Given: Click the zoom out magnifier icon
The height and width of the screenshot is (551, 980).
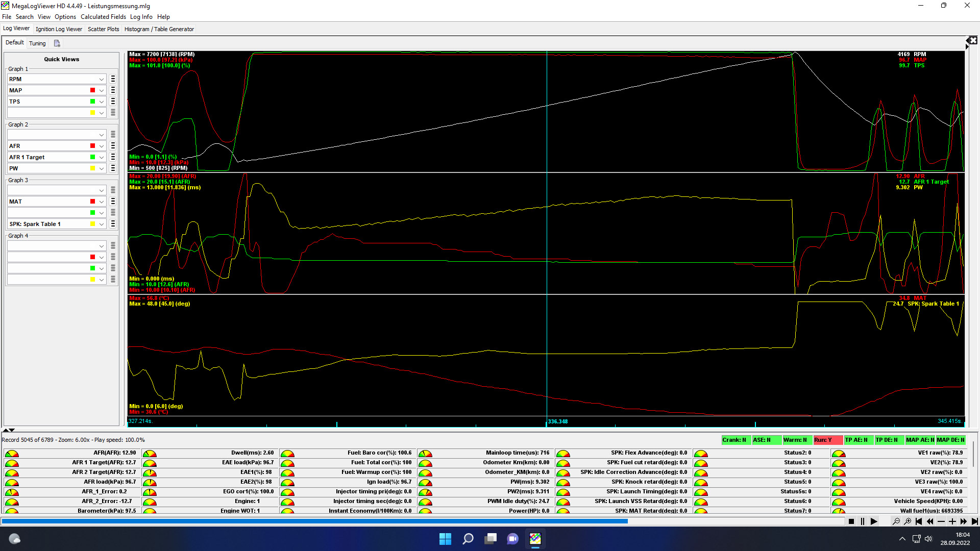Looking at the screenshot, I should click(x=896, y=521).
